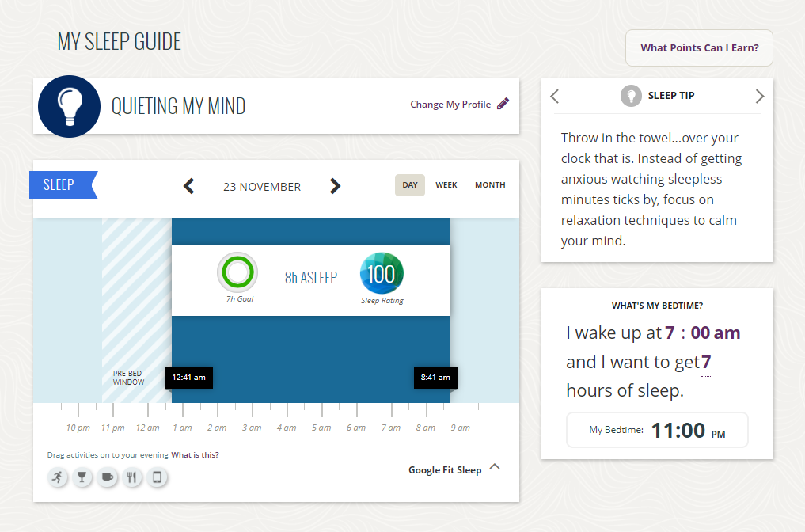Click the 100 Sleep Rating badge
The width and height of the screenshot is (805, 532).
(x=382, y=274)
